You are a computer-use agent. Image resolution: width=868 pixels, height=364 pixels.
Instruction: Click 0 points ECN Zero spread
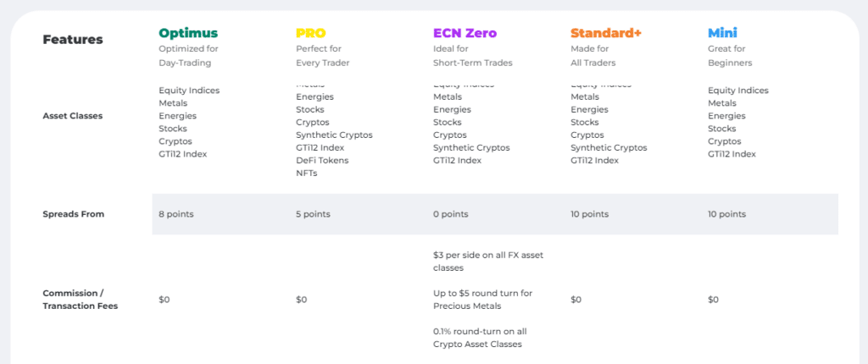450,214
